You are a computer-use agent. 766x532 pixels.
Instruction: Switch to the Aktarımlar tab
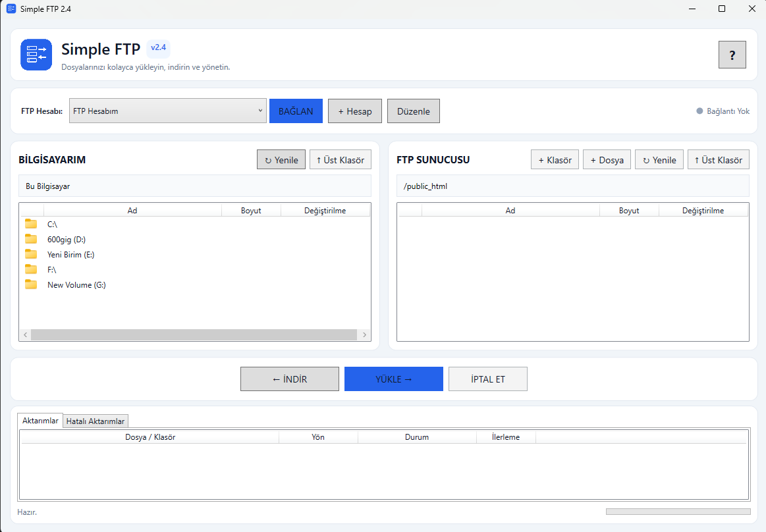[40, 421]
